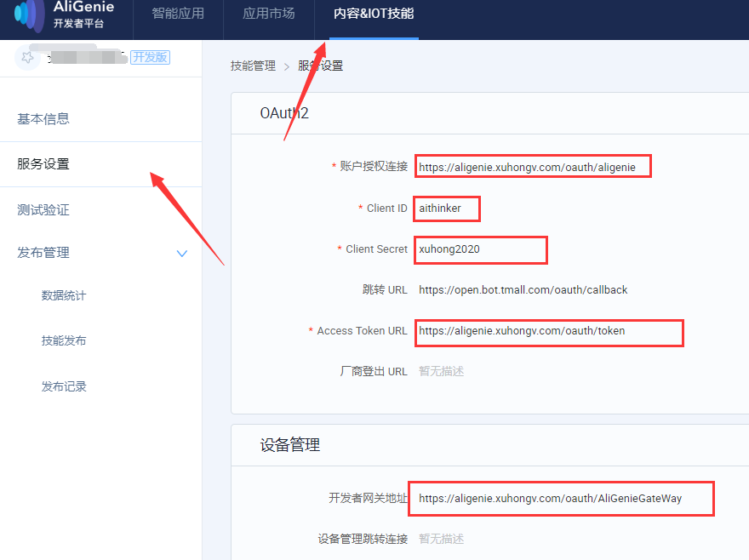Image resolution: width=749 pixels, height=560 pixels.
Task: Click the Access Token URL label
Action: [x=362, y=331]
